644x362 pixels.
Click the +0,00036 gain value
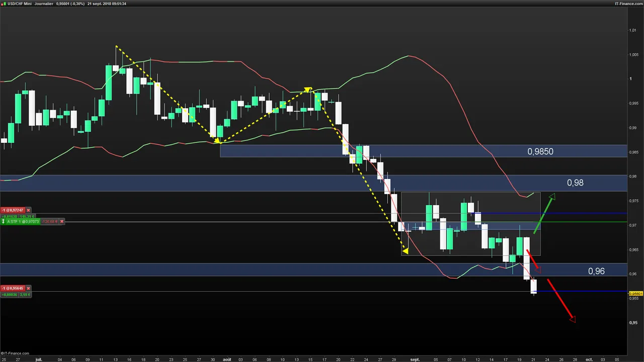click(x=9, y=295)
